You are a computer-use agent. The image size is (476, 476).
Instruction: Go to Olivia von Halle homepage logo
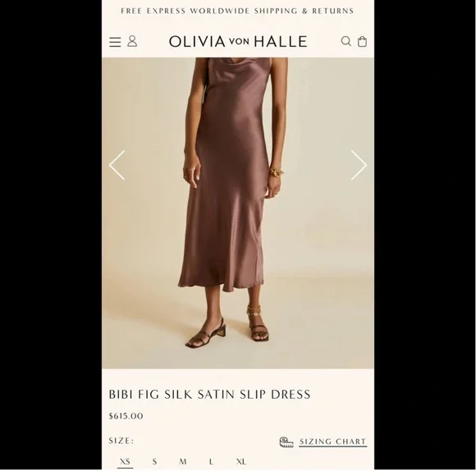(238, 42)
